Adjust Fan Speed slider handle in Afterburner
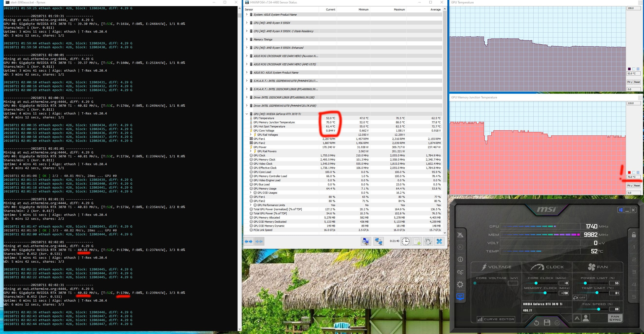The width and height of the screenshot is (644, 334). 598,309
